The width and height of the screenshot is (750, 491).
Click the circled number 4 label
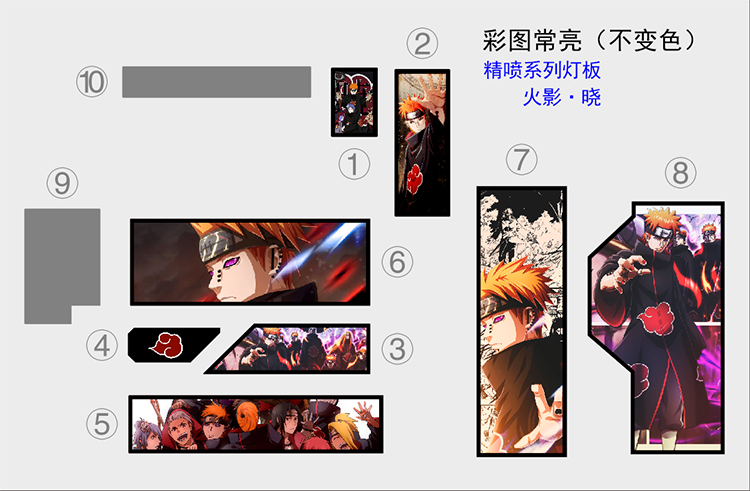click(x=102, y=346)
